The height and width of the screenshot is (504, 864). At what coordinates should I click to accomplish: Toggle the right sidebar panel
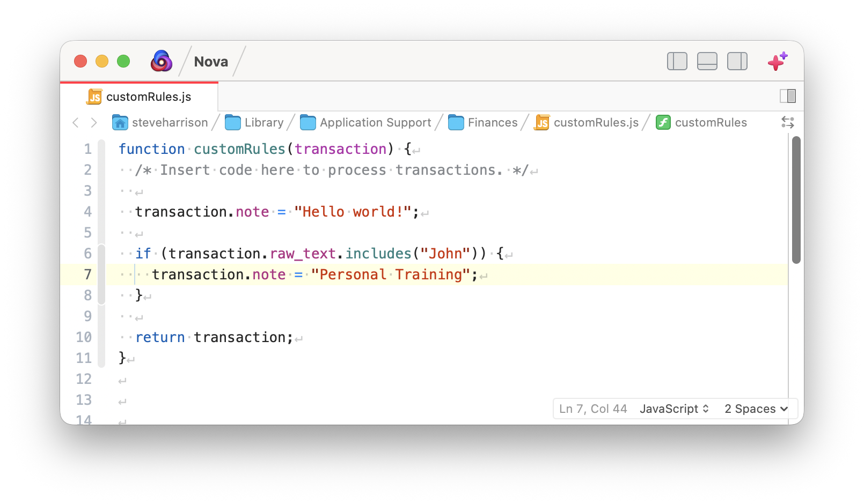(737, 61)
